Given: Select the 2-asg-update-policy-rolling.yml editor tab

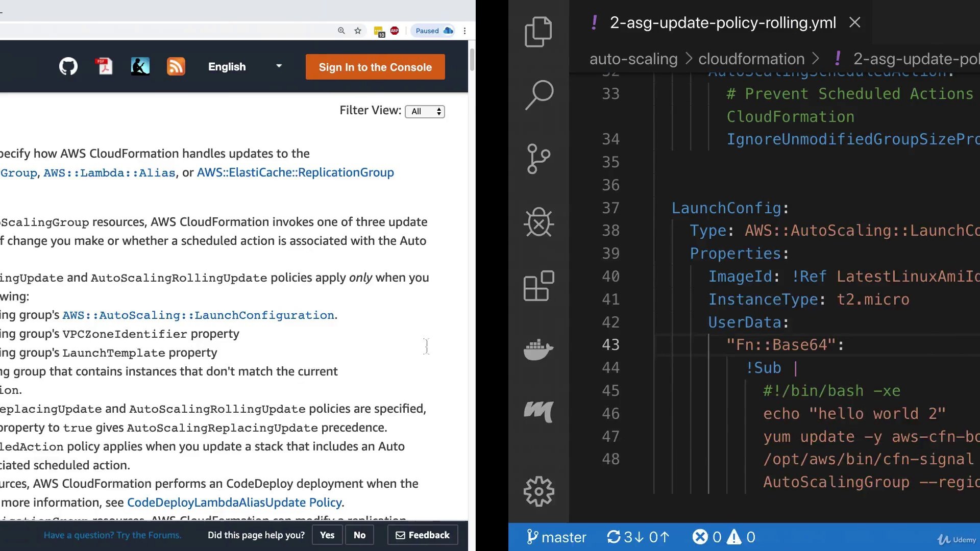Looking at the screenshot, I should (x=723, y=22).
